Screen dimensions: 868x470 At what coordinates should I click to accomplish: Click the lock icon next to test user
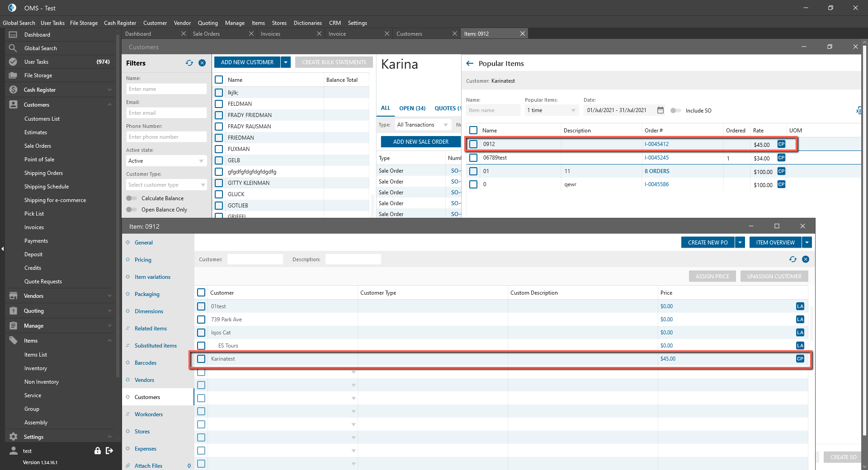97,451
